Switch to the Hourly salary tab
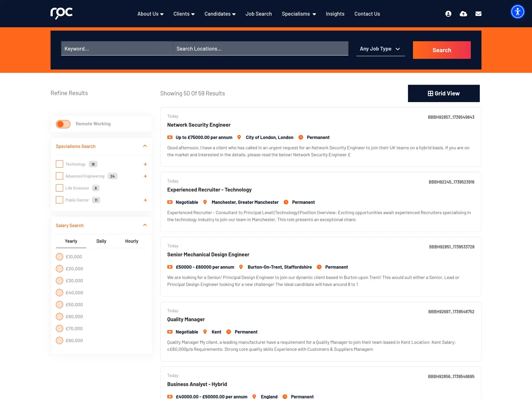 point(132,241)
